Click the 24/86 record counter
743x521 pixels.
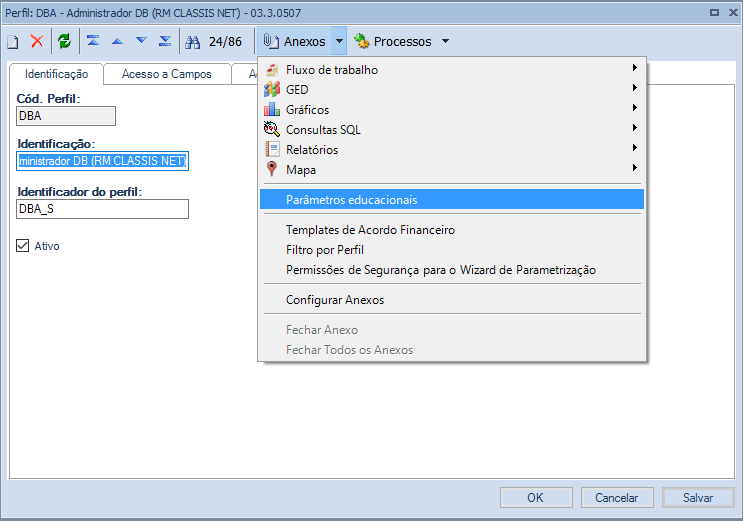[x=225, y=42]
